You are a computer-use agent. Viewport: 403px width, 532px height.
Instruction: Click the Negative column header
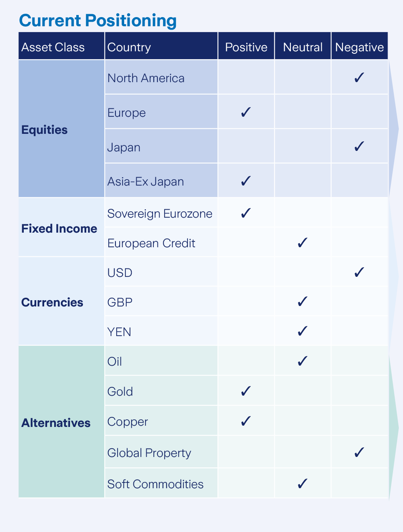pos(359,46)
